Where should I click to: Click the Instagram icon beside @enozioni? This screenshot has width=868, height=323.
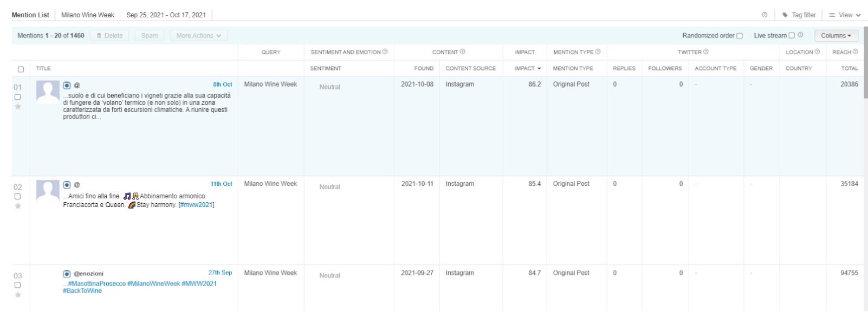pos(67,274)
